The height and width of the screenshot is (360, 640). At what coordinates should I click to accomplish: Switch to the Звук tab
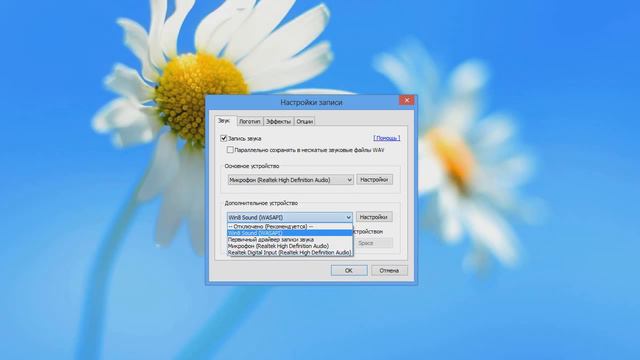click(224, 121)
